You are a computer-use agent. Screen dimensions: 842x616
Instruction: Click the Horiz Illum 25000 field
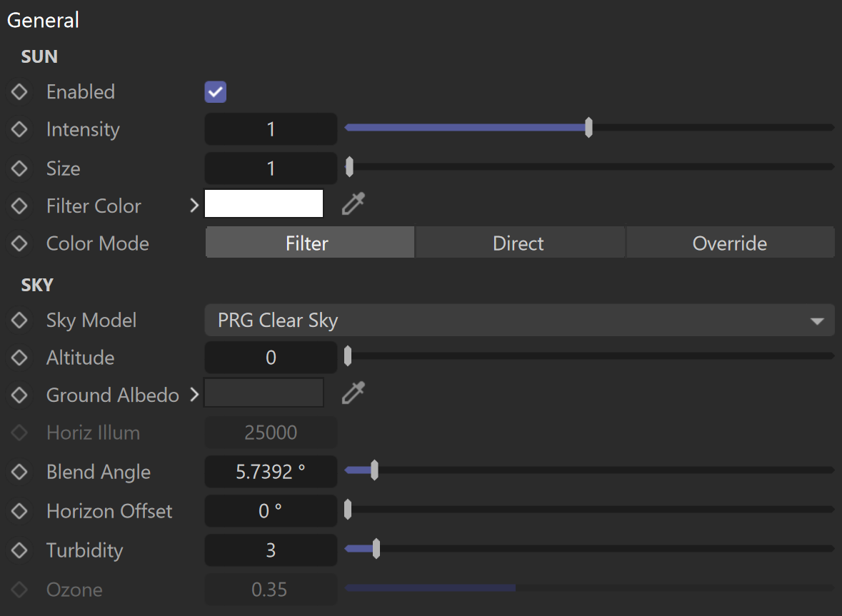pos(271,433)
